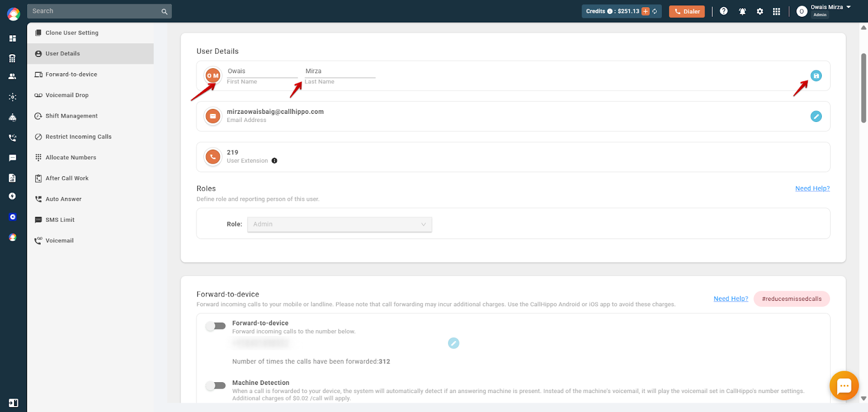The width and height of the screenshot is (868, 412).
Task: Open the live chat widget bubble
Action: pyautogui.click(x=844, y=385)
